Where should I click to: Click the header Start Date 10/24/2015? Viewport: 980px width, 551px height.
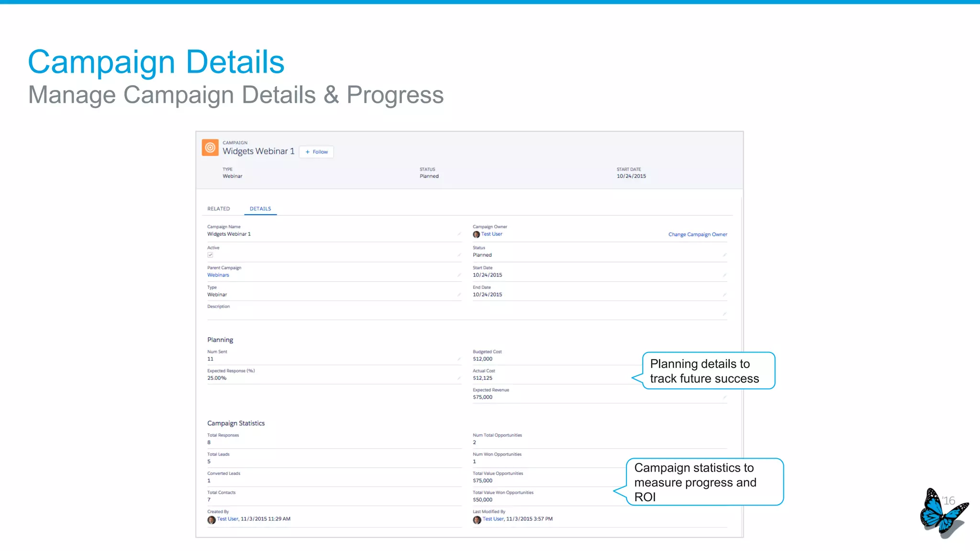(631, 176)
